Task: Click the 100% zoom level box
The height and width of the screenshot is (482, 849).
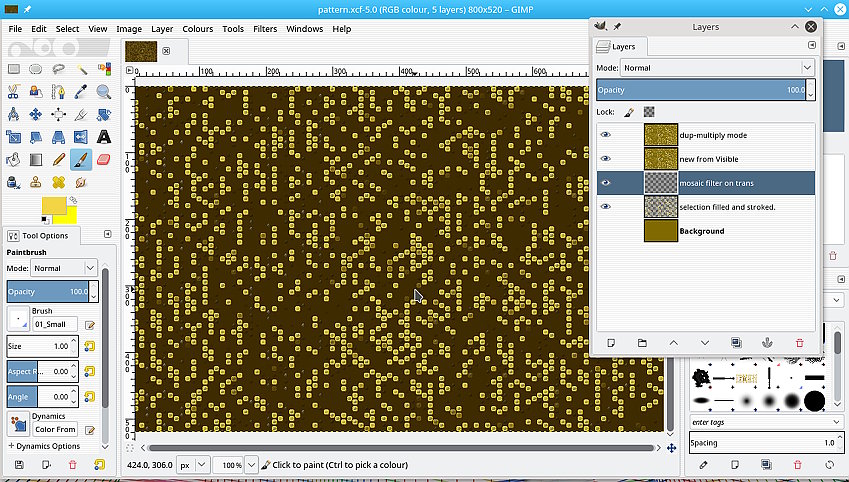Action: (x=231, y=466)
